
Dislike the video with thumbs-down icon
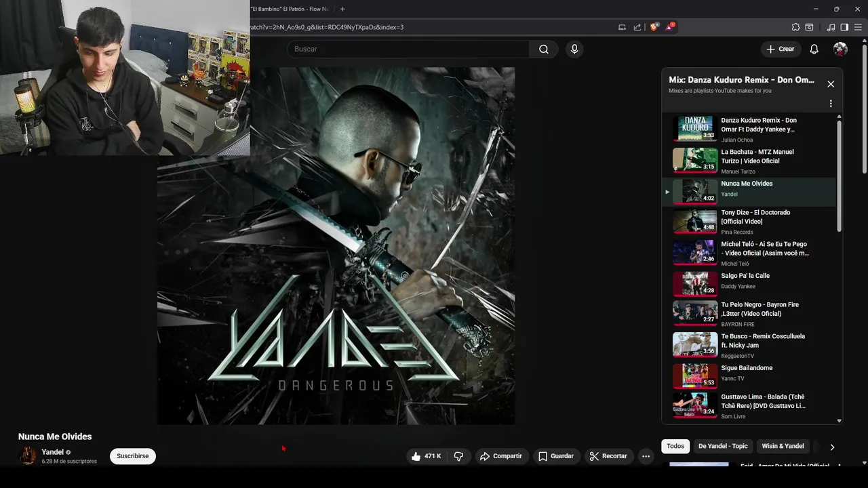pos(459,456)
